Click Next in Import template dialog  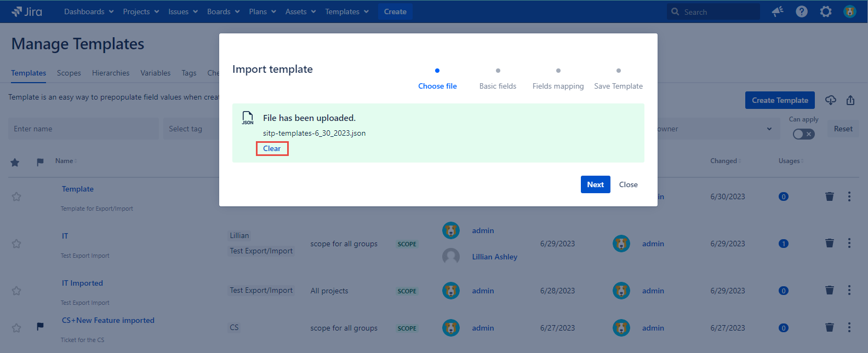595,184
